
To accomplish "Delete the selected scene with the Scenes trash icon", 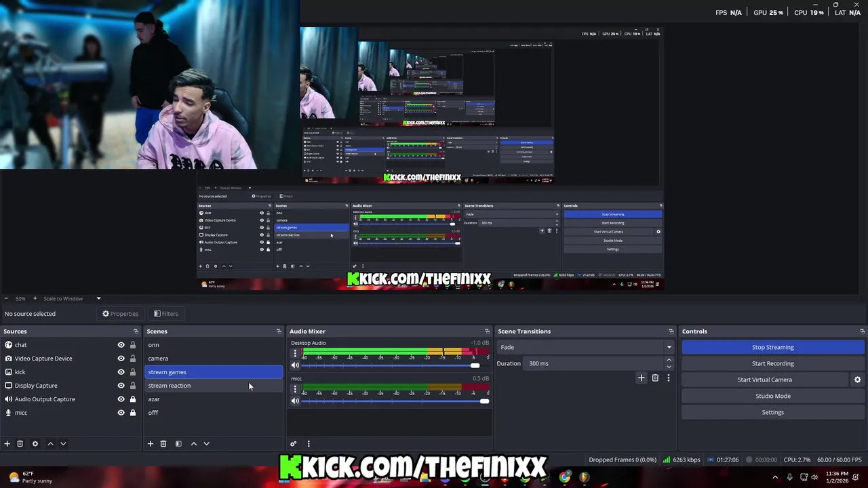I will 163,444.
